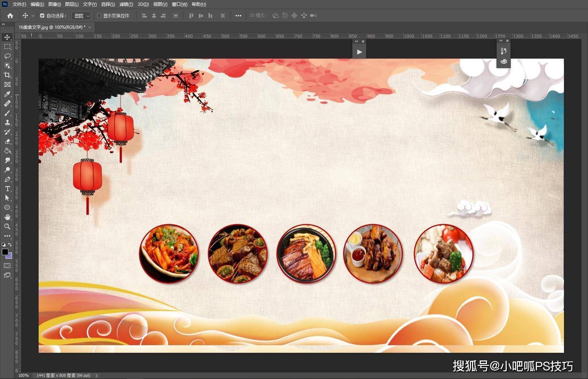Select the Frame tool
Screen dimensions: 588x379
pos(7,84)
